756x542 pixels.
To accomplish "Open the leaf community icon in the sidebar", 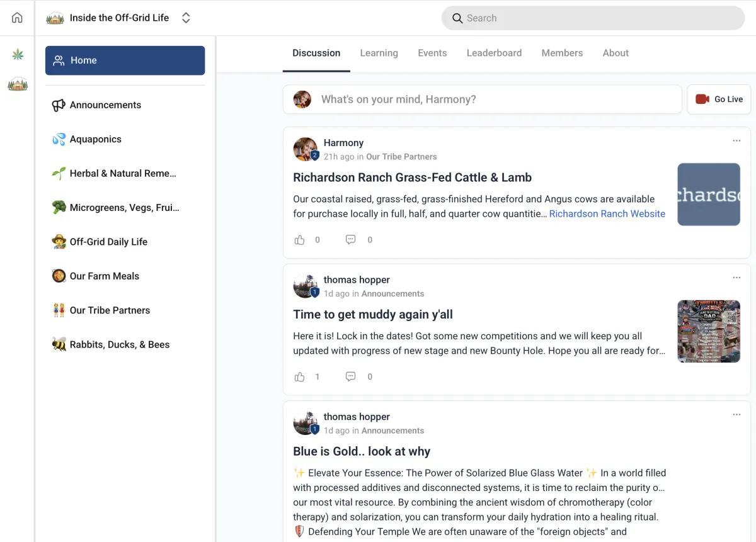I will tap(17, 54).
